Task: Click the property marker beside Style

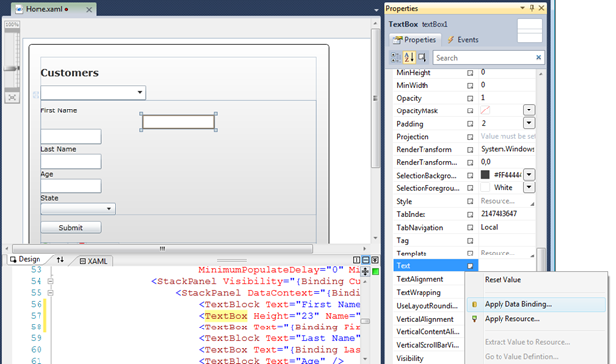Action: [470, 202]
